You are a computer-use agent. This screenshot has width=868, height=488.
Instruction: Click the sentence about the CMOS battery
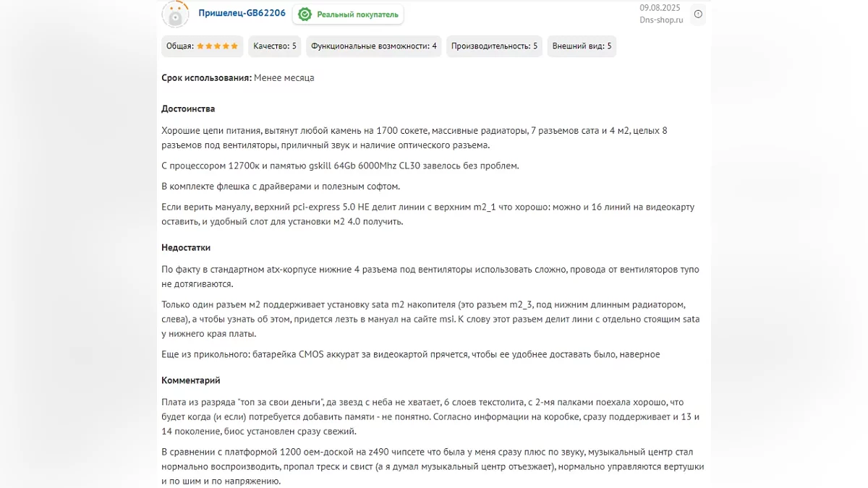tap(410, 354)
